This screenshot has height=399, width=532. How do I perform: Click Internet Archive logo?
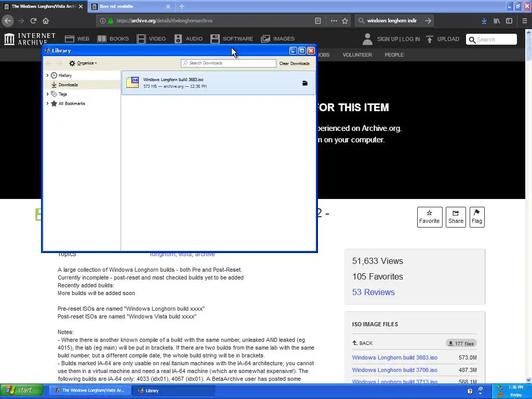pyautogui.click(x=30, y=39)
